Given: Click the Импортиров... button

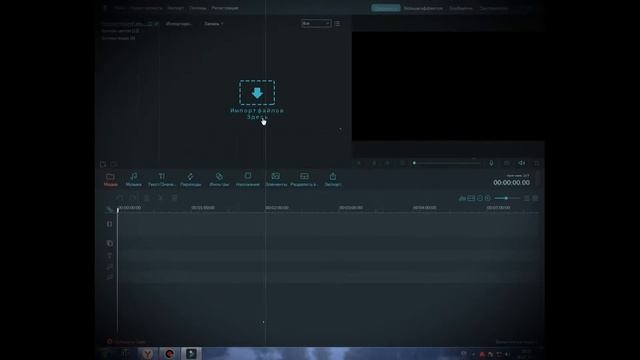Looking at the screenshot, I should (179, 24).
